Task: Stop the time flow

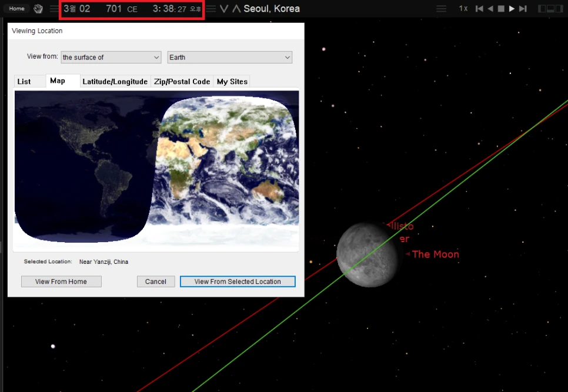Action: (501, 8)
